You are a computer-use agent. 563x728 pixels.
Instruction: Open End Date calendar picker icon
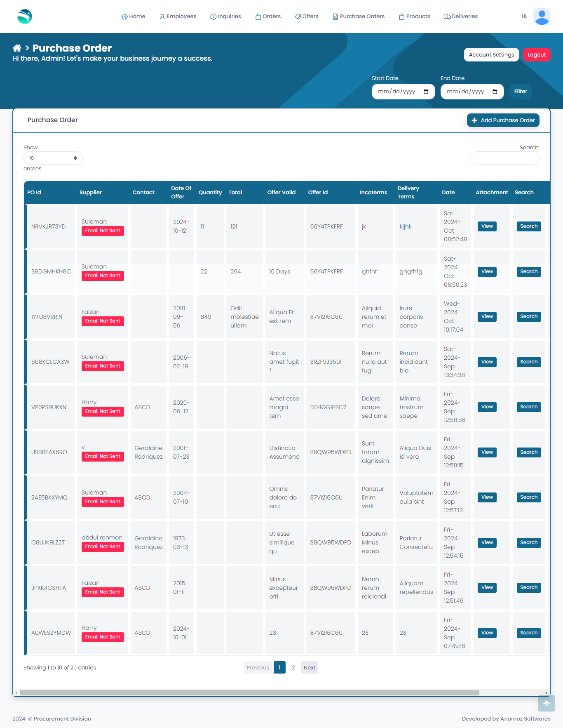tap(495, 92)
